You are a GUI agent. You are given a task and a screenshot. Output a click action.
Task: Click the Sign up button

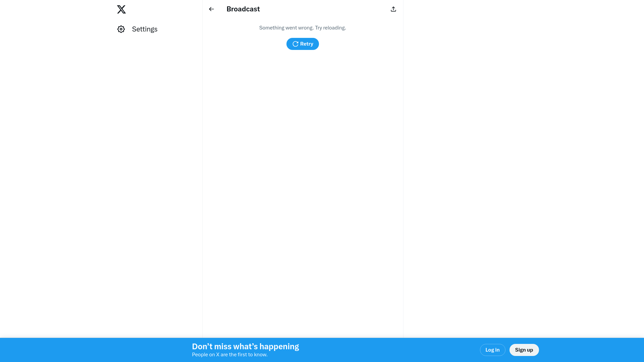tap(524, 350)
